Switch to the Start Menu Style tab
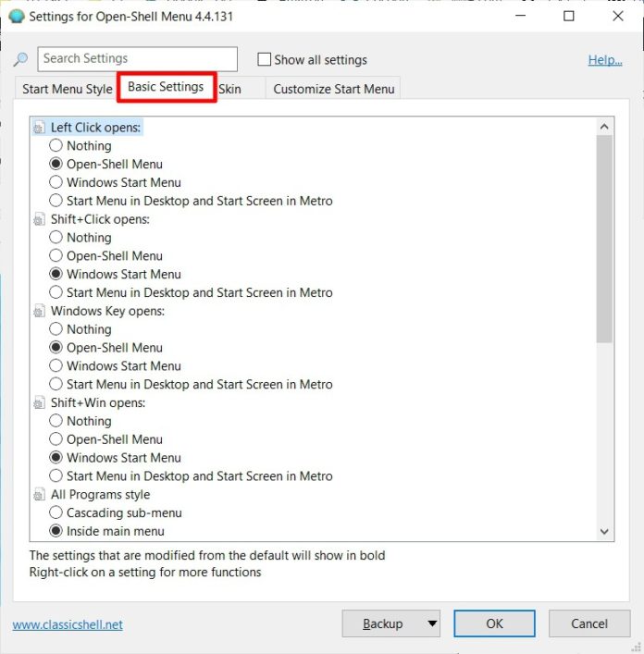The height and width of the screenshot is (654, 644). [68, 89]
